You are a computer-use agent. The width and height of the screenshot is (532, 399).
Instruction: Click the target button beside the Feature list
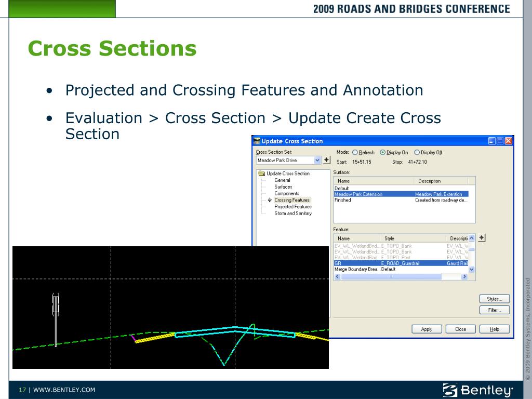coord(482,238)
